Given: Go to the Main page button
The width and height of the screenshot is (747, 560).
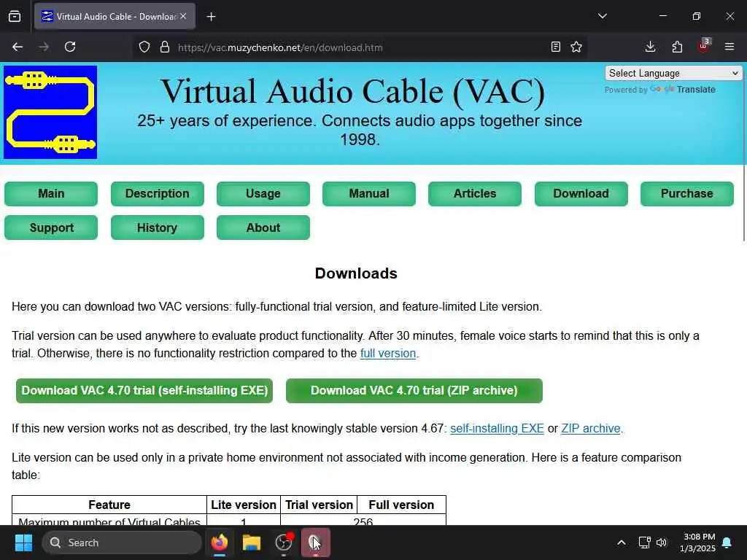Looking at the screenshot, I should coord(51,194).
